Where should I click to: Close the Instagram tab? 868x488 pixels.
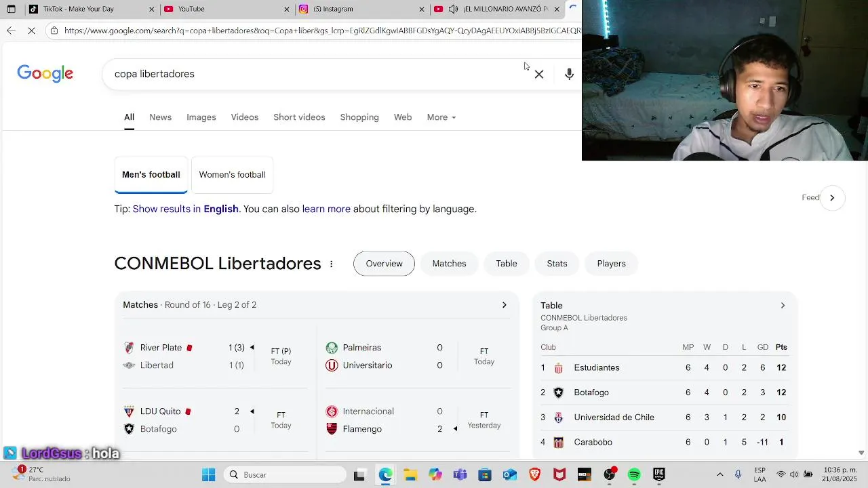click(422, 9)
